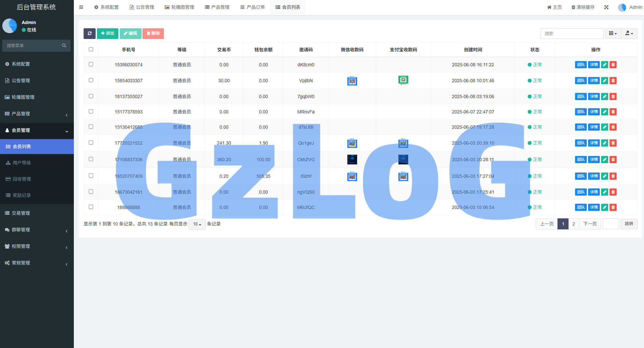644x348 pixels.
Task: Tick the checkbox for member 18520707409
Action: 91,176
